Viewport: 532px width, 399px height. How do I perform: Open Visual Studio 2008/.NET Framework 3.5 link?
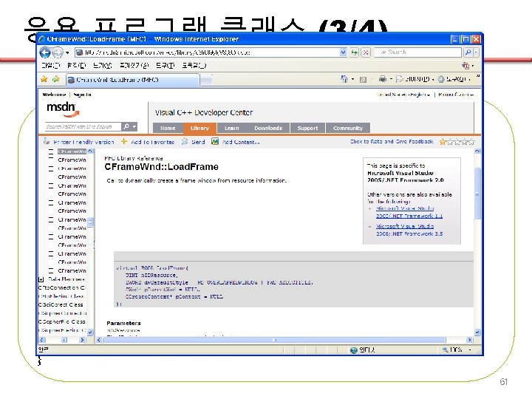coord(409,230)
